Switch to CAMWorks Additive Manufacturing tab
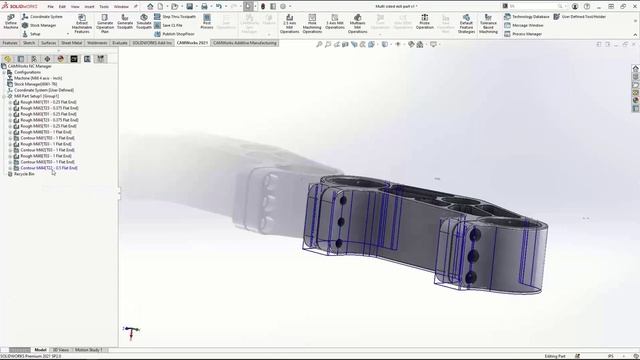Image resolution: width=640 pixels, height=360 pixels. pos(245,43)
